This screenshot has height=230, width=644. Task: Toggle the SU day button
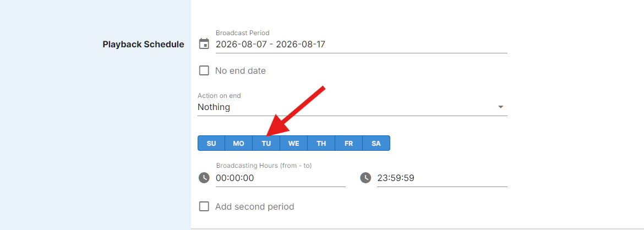pos(211,144)
